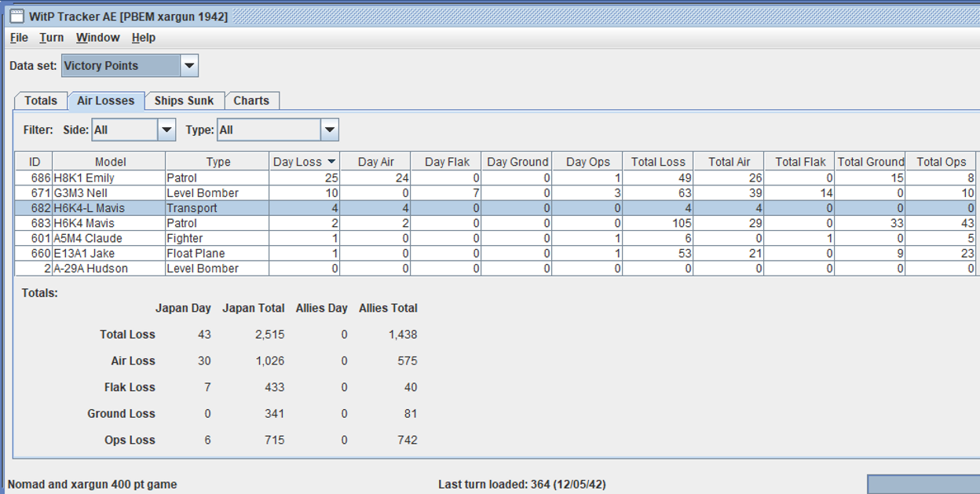The width and height of the screenshot is (980, 494).
Task: Sort by Total Loss column header
Action: pyautogui.click(x=658, y=162)
